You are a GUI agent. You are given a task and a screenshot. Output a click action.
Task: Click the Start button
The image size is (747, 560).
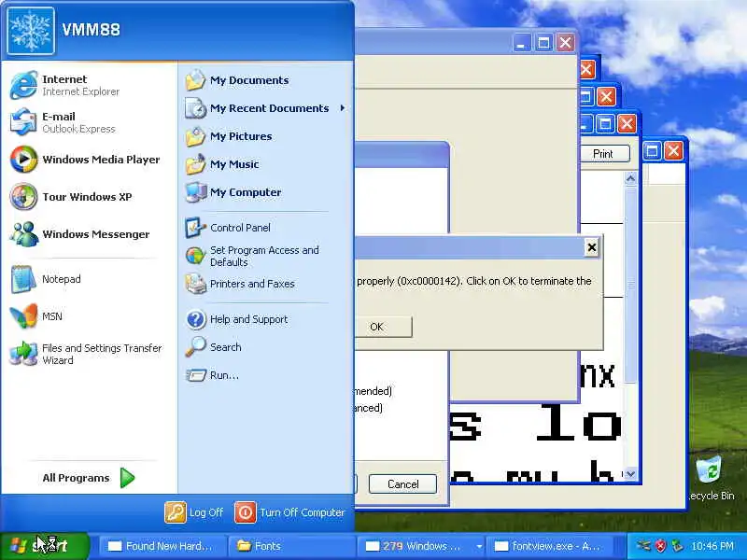coord(45,546)
